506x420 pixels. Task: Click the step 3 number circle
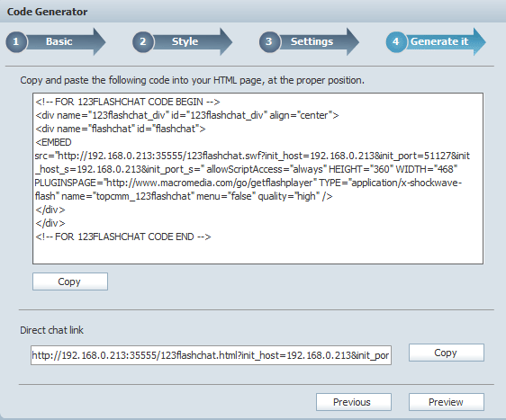tap(269, 41)
